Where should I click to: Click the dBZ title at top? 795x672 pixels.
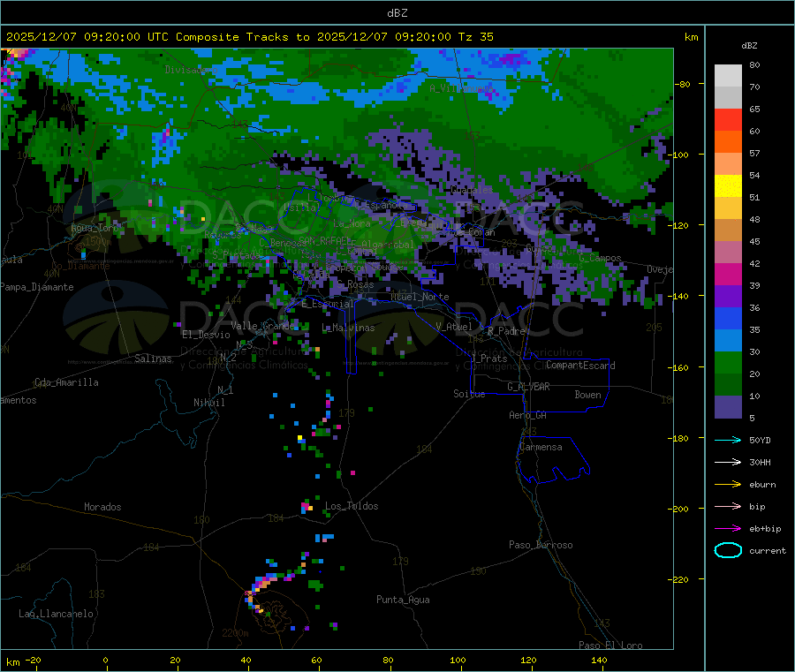tap(397, 13)
